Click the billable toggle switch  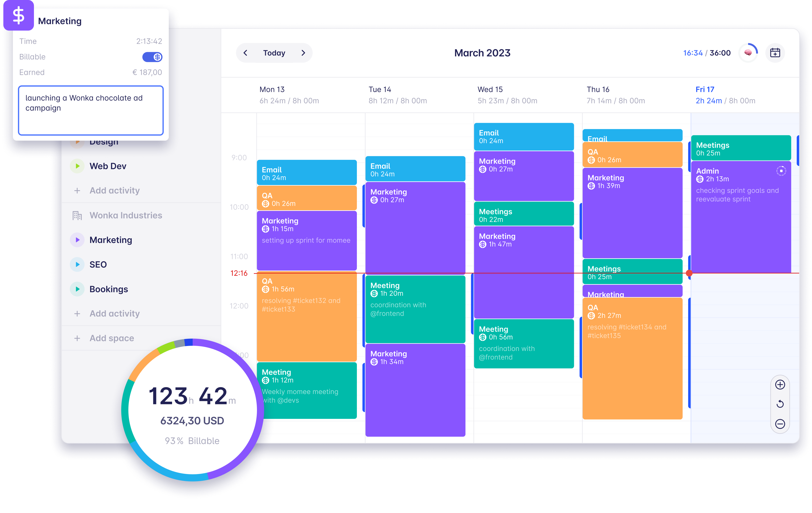152,57
